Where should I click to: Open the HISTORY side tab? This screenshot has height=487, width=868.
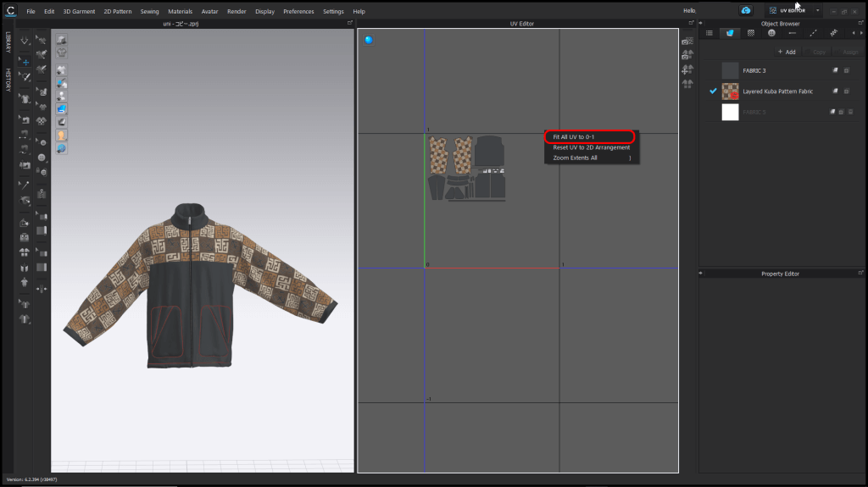click(x=8, y=79)
